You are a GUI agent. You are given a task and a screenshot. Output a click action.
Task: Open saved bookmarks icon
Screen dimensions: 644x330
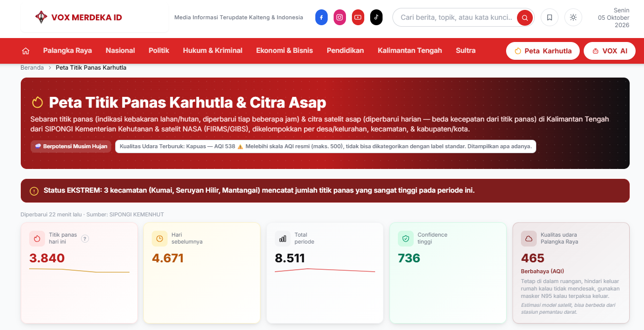click(x=549, y=17)
